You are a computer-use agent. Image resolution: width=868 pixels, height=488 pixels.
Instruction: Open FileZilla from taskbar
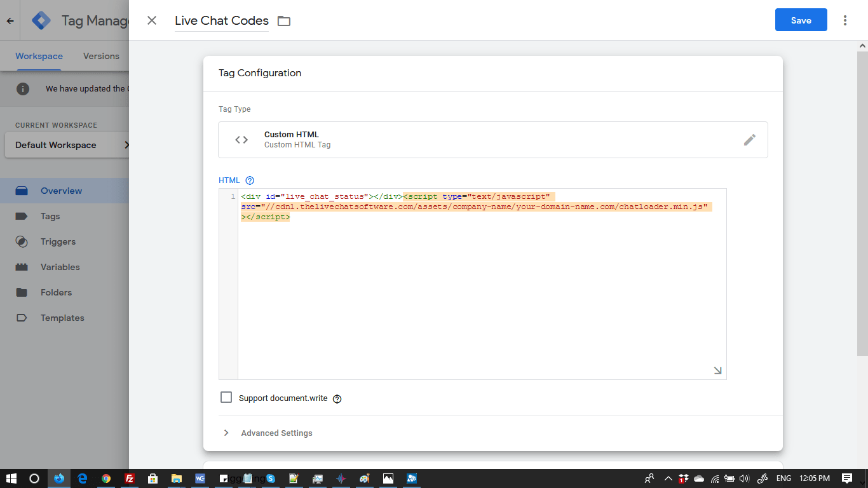(x=130, y=478)
